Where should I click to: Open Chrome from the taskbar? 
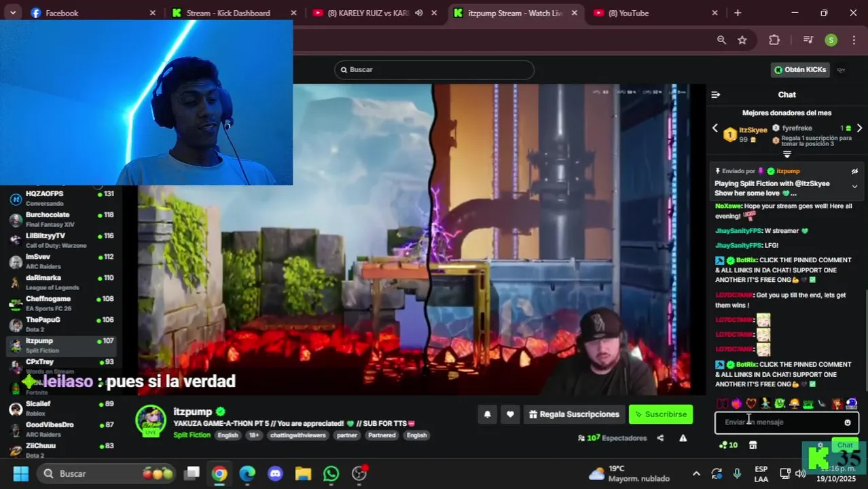[x=219, y=473]
